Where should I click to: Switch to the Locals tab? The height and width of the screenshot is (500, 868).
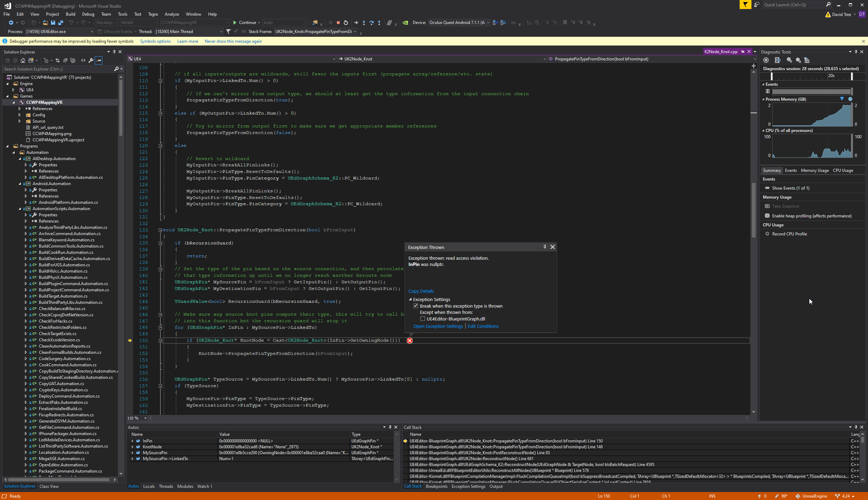click(149, 486)
